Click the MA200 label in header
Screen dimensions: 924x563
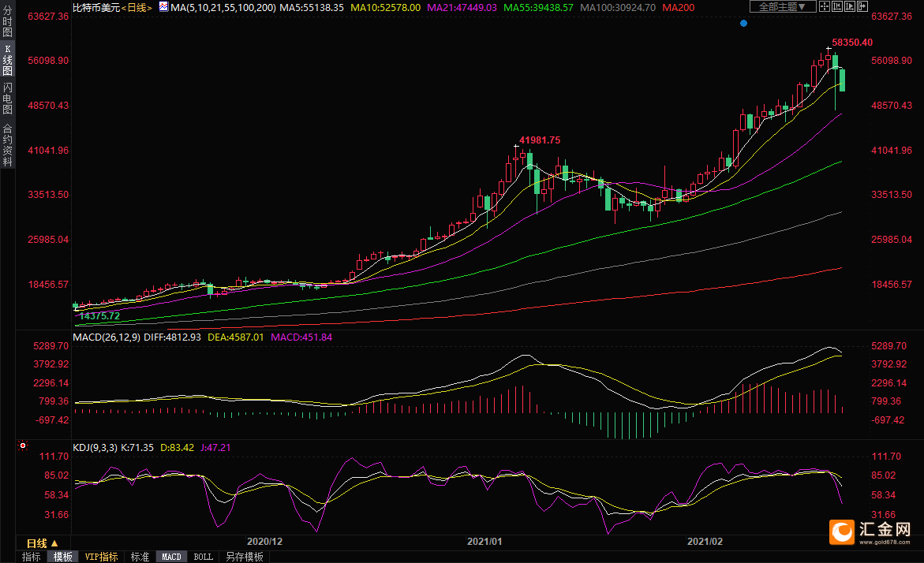679,8
